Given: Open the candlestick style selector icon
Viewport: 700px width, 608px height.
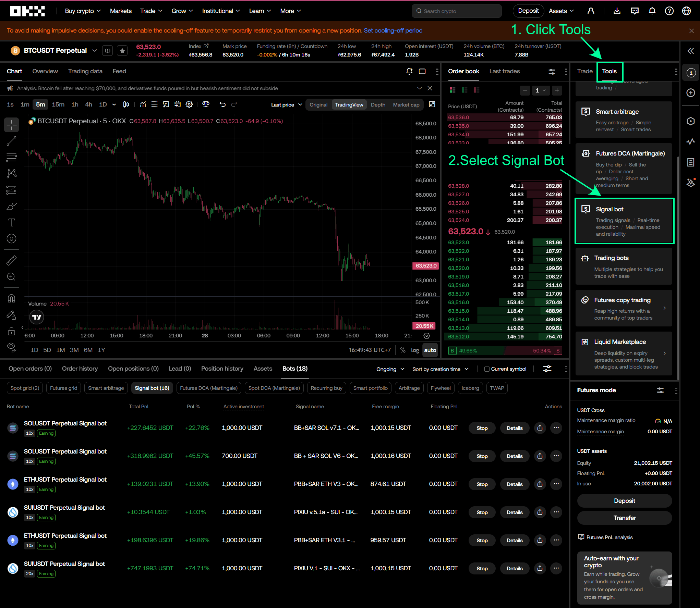Looking at the screenshot, I should pyautogui.click(x=126, y=104).
